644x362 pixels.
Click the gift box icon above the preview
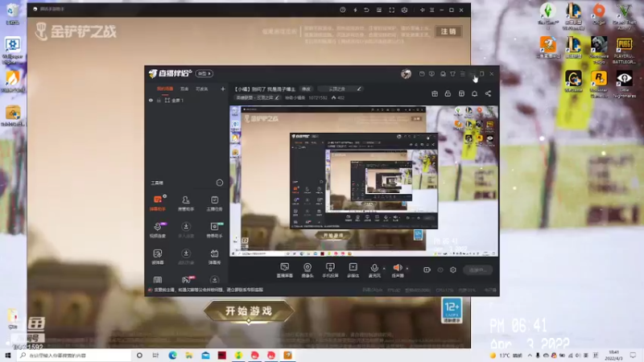435,93
